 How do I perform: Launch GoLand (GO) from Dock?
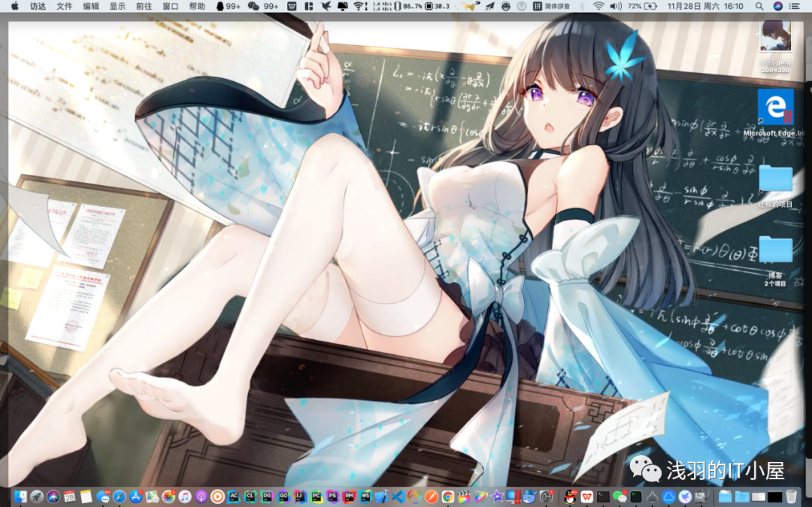point(283,496)
